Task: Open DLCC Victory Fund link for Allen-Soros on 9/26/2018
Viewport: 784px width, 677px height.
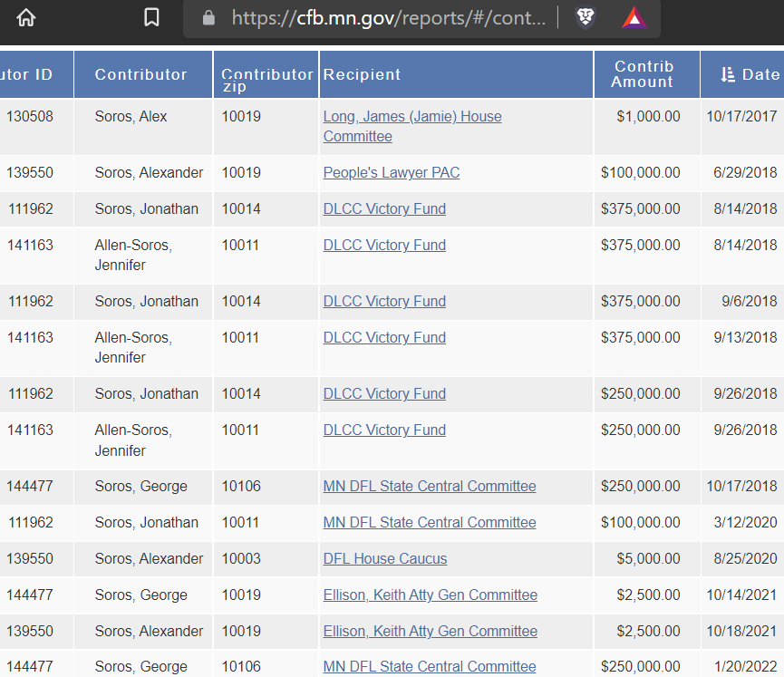Action: [x=384, y=430]
